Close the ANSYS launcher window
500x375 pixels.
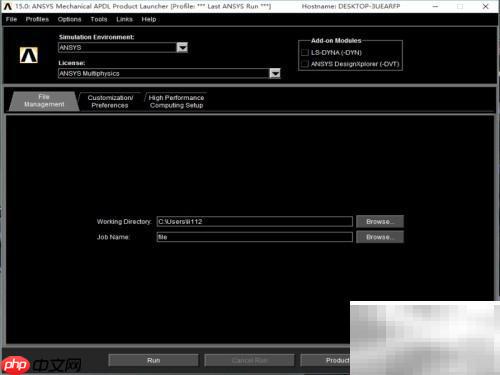coord(485,6)
